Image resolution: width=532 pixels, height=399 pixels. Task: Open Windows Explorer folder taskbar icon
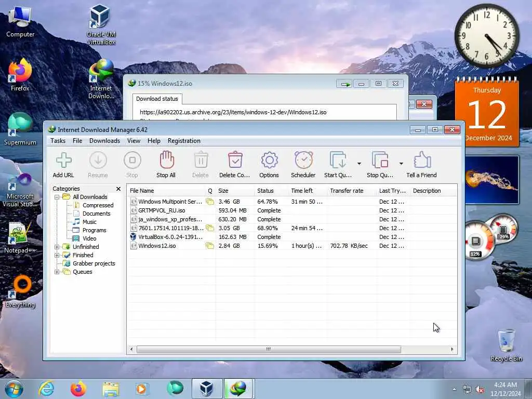(x=111, y=389)
